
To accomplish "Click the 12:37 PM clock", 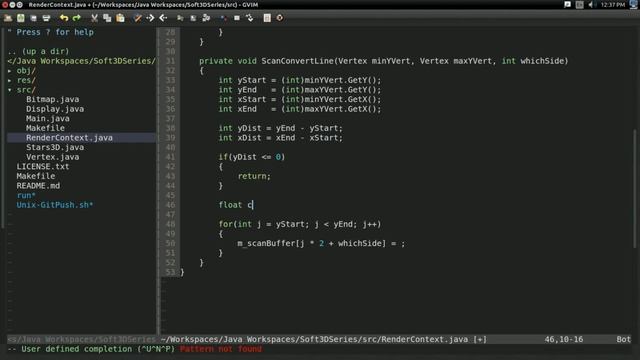I will 613,5.
